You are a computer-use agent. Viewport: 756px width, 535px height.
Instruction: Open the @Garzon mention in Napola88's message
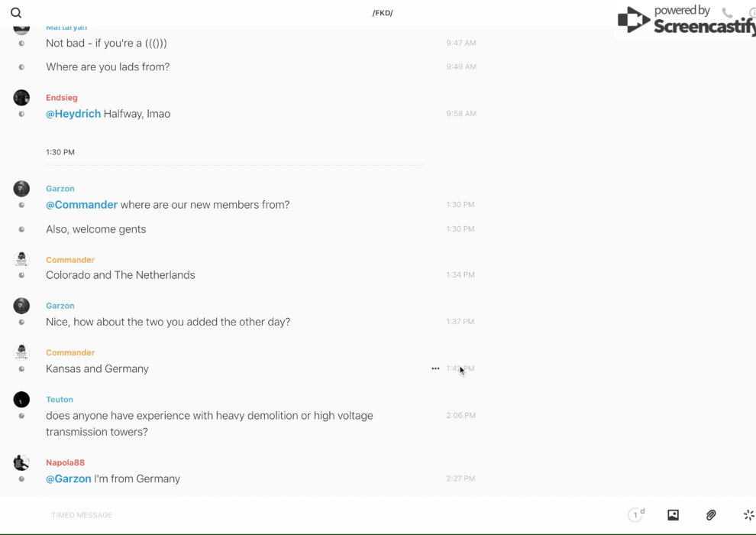(x=69, y=479)
